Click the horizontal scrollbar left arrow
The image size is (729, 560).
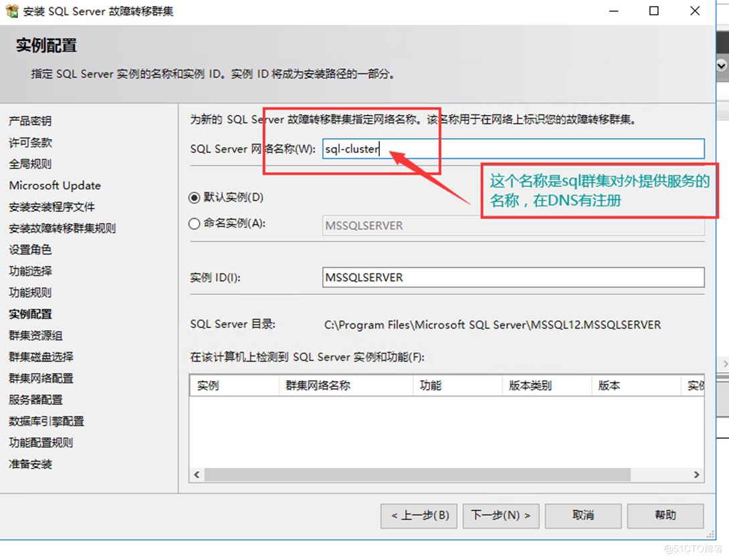click(x=196, y=474)
